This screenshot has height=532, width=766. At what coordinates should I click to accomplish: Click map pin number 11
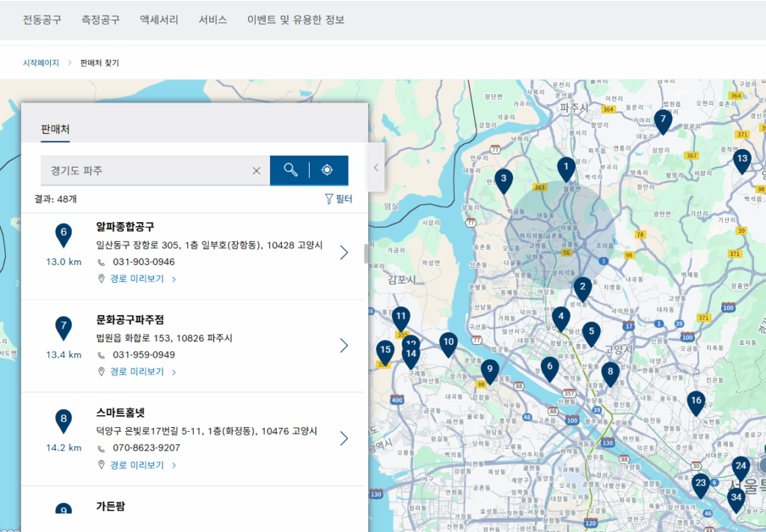coord(401,319)
